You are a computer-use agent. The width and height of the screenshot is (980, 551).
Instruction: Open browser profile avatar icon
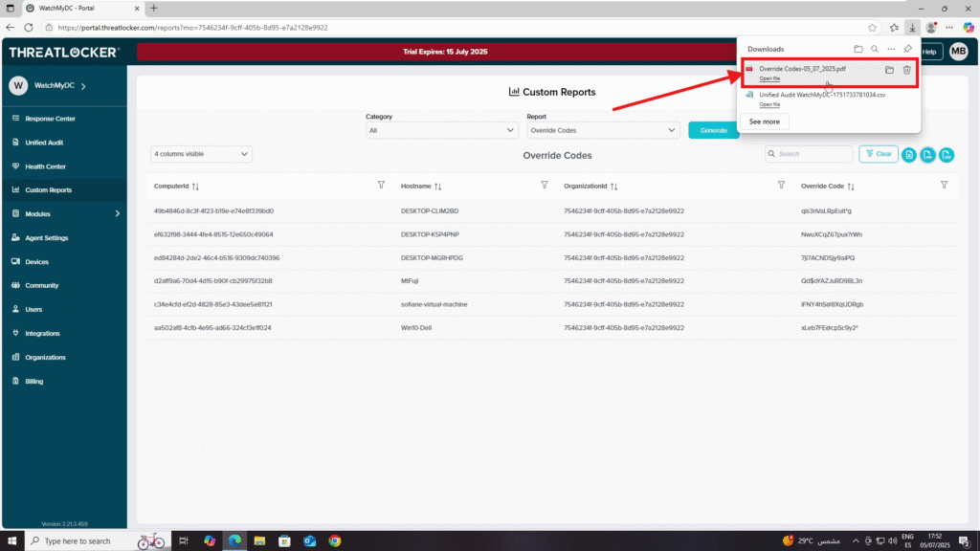[x=931, y=28]
